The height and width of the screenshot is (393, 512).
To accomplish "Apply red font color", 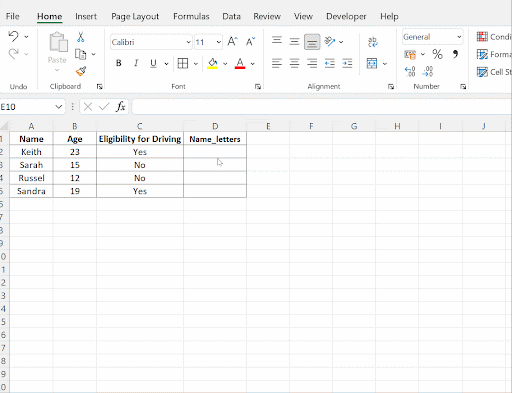I will [x=240, y=63].
